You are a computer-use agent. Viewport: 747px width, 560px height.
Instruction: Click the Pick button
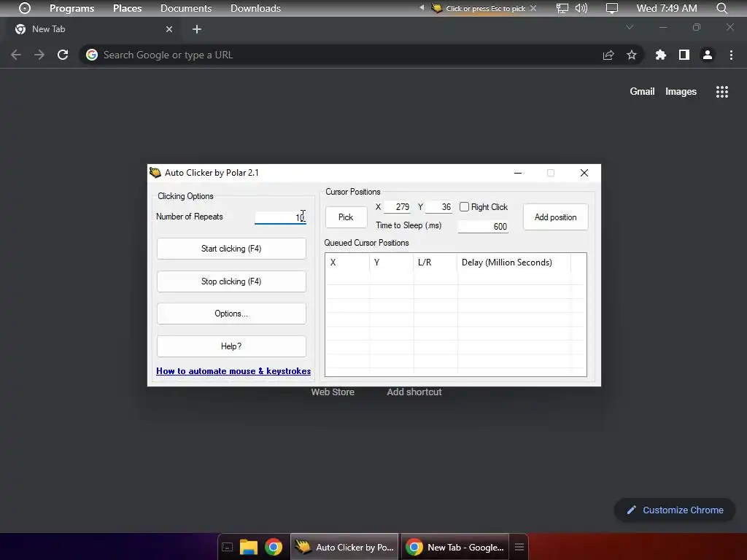point(346,217)
